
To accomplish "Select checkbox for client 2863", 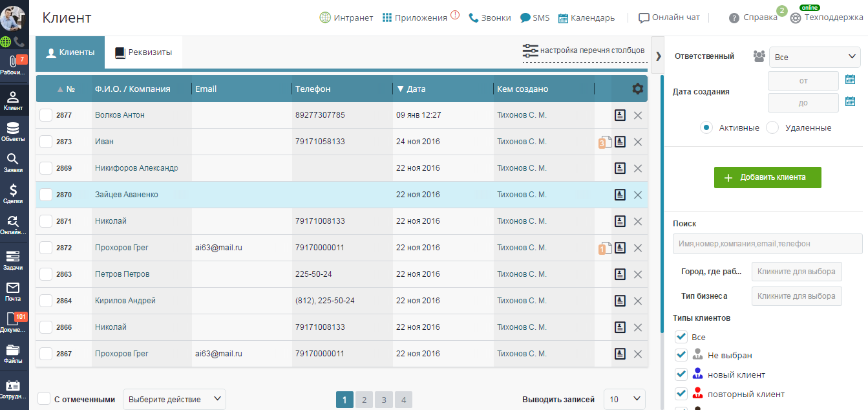I will pos(45,274).
